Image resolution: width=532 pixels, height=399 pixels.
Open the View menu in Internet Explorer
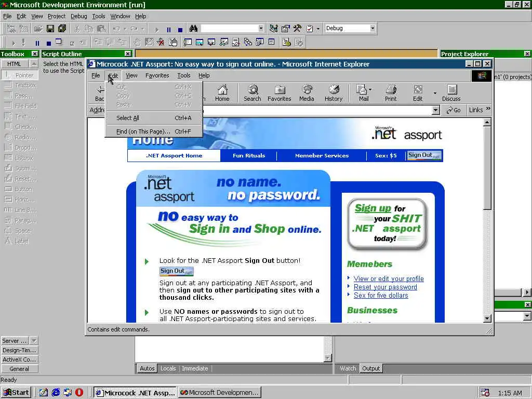point(131,75)
